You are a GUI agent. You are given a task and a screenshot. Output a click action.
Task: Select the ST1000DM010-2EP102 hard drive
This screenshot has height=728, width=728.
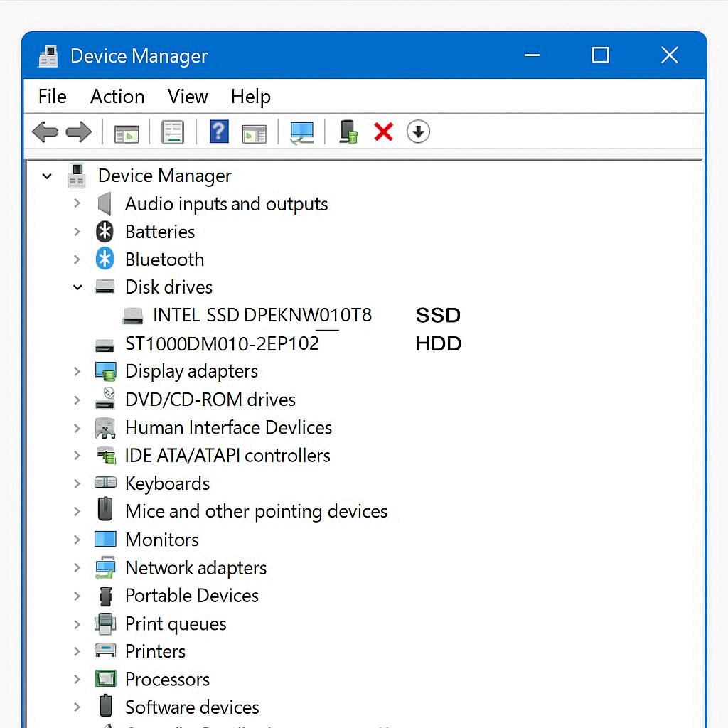222,343
